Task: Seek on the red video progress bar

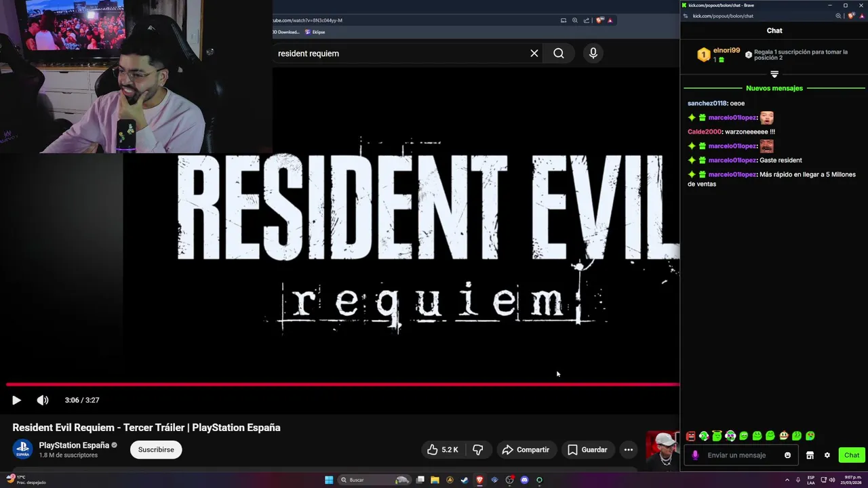Action: click(342, 384)
